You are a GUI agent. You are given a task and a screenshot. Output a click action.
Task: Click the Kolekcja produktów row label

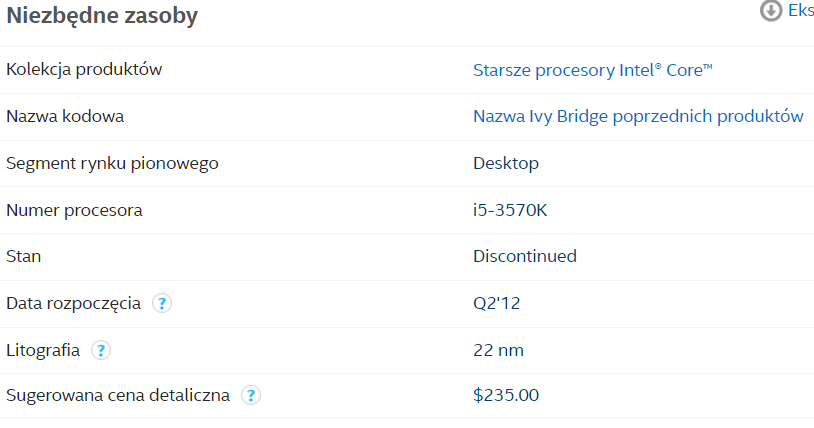pyautogui.click(x=84, y=70)
